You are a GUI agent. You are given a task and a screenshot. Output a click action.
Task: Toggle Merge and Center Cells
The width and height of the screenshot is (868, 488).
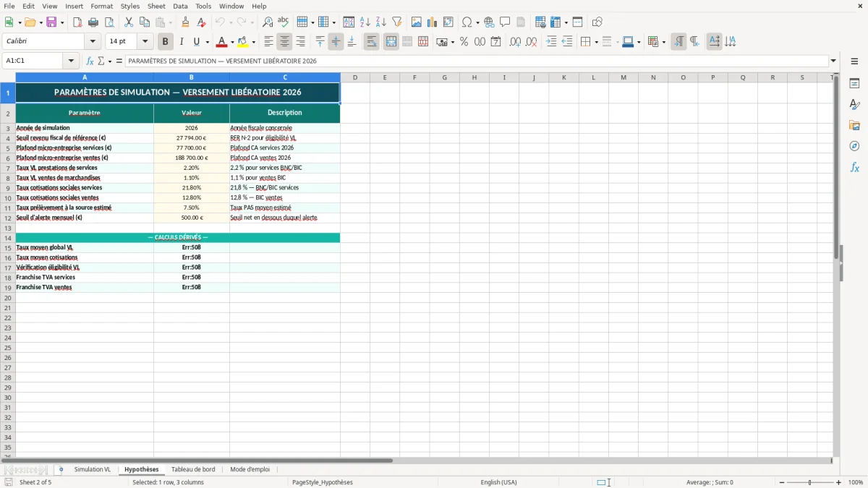pos(391,42)
